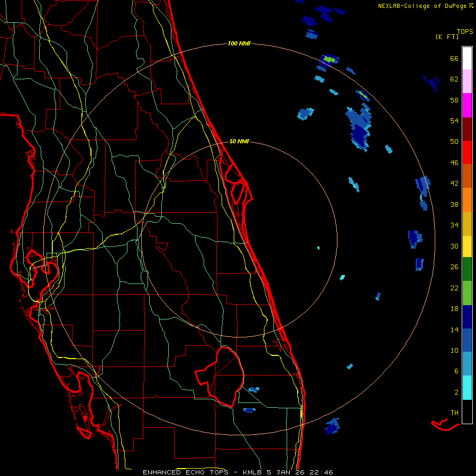This screenshot has height=476, width=476.
Task: Click the "34" legend value
Action: point(454,225)
